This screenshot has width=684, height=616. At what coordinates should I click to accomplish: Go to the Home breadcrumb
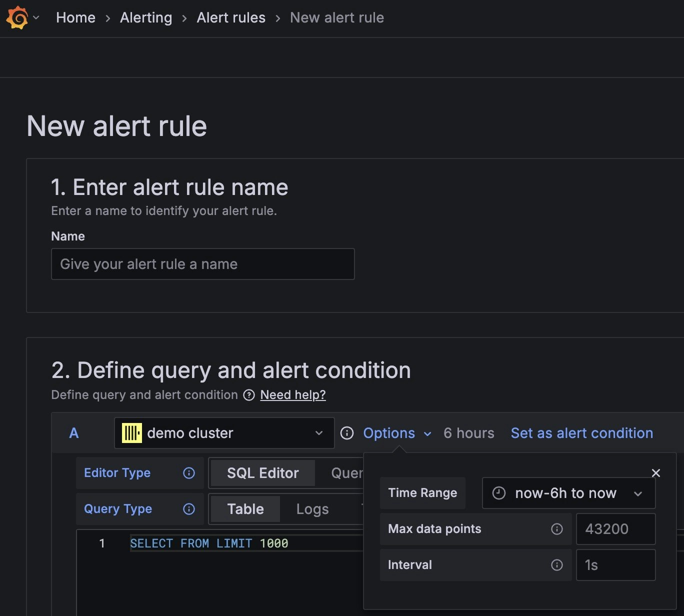click(x=75, y=17)
